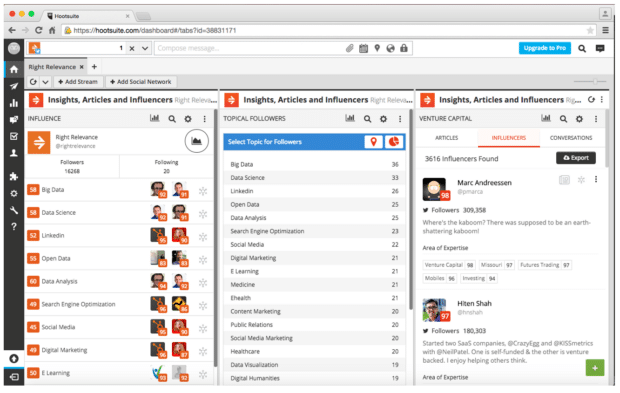620x393 pixels.
Task: Open the Streams home icon in sidebar
Action: (x=14, y=70)
